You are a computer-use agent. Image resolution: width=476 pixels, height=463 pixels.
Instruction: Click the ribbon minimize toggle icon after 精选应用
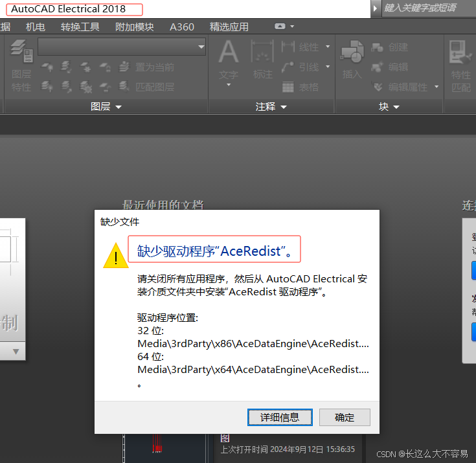click(x=280, y=27)
